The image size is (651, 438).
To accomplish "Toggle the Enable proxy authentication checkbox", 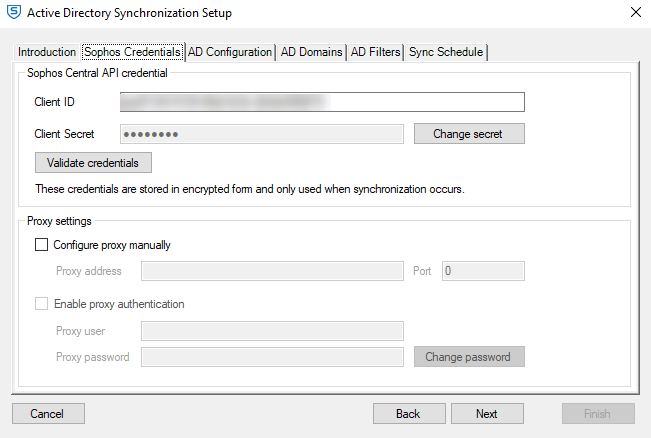I will click(42, 304).
